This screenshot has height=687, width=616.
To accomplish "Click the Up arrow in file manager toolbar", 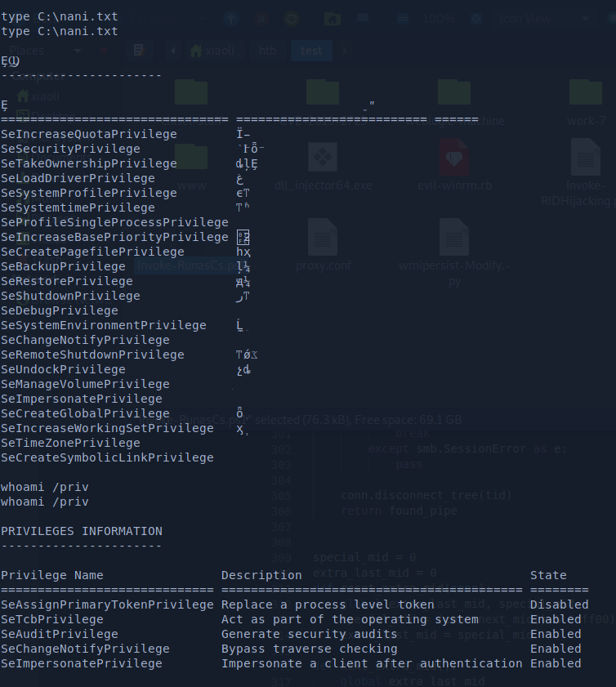I will click(231, 19).
